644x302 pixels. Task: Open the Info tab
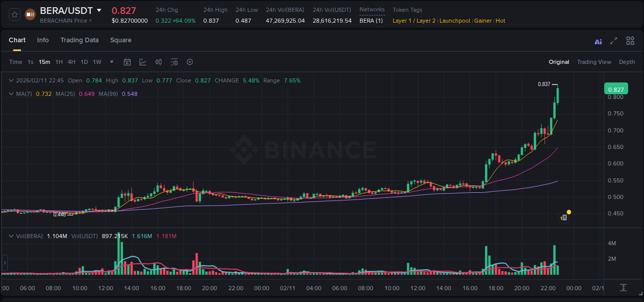[x=43, y=40]
